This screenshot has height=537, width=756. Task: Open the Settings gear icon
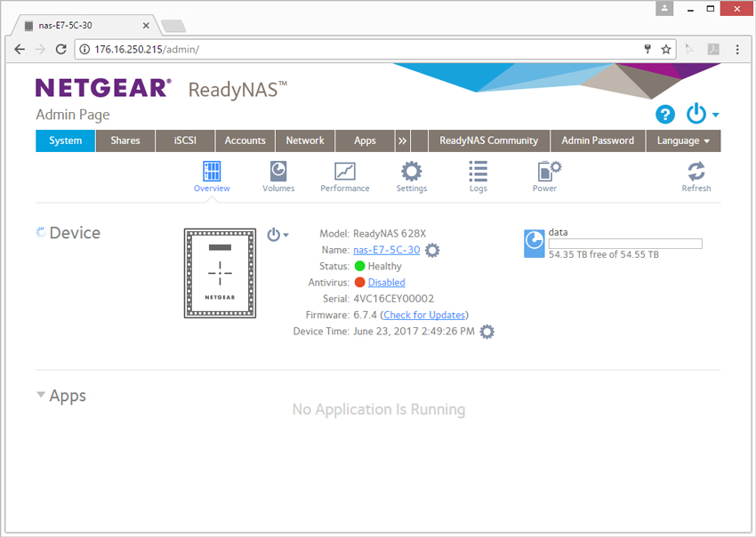[x=411, y=171]
